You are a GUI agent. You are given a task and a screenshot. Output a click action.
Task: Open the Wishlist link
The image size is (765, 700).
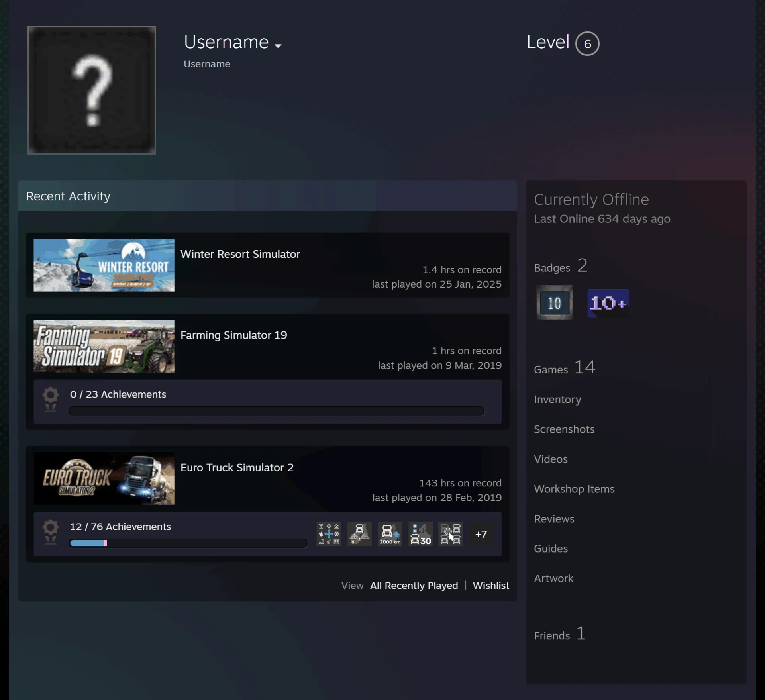point(491,586)
